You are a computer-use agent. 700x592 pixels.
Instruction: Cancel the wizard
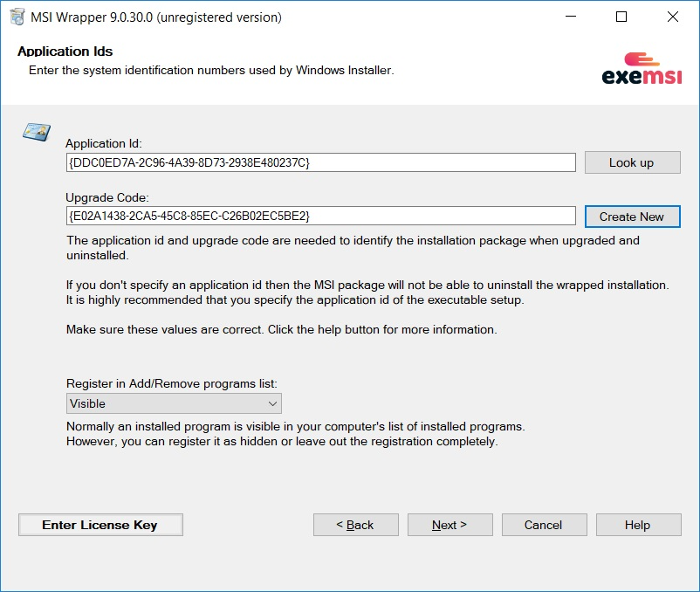tap(544, 525)
